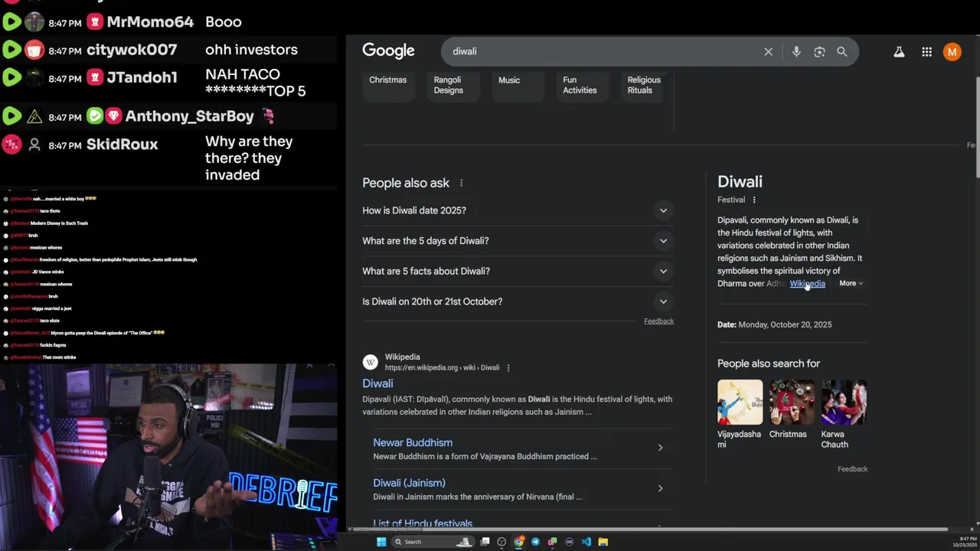Screen dimensions: 980x551
Task: Click Feedback under People also ask
Action: (658, 321)
